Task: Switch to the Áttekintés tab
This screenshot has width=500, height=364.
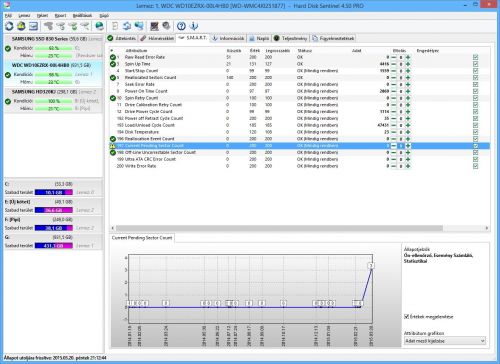Action: 122,38
